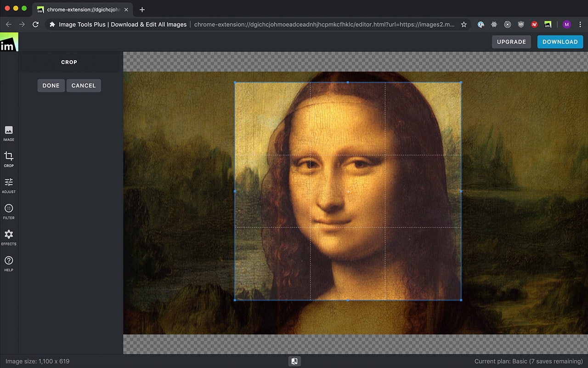The width and height of the screenshot is (588, 368).
Task: Click the top-right crop corner handle
Action: coord(461,82)
